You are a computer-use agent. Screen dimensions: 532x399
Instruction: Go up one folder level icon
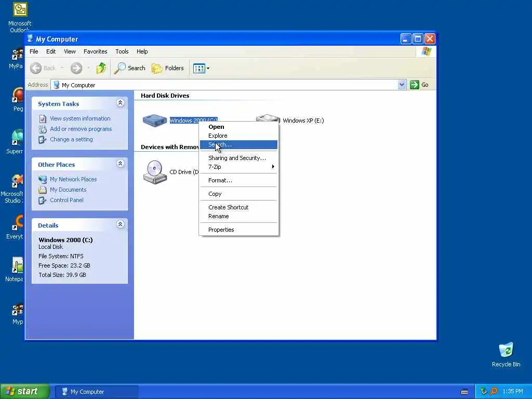[101, 68]
